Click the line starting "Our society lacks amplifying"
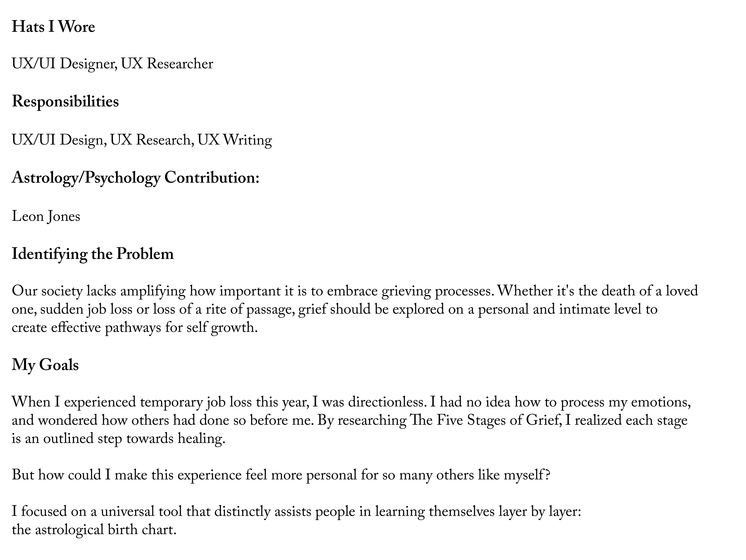Viewport: 746px width, 560px height. [x=354, y=291]
